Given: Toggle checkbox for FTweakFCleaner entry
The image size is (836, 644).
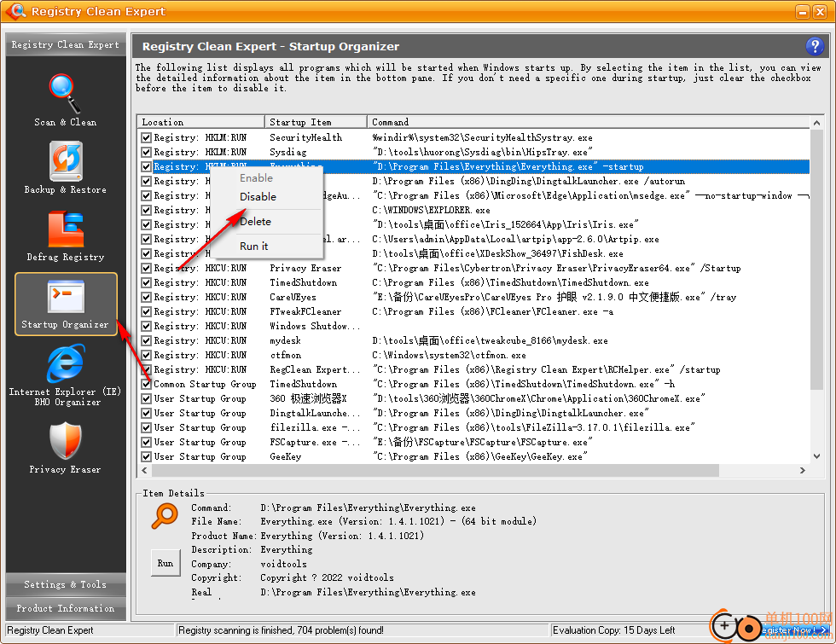Looking at the screenshot, I should coord(147,311).
